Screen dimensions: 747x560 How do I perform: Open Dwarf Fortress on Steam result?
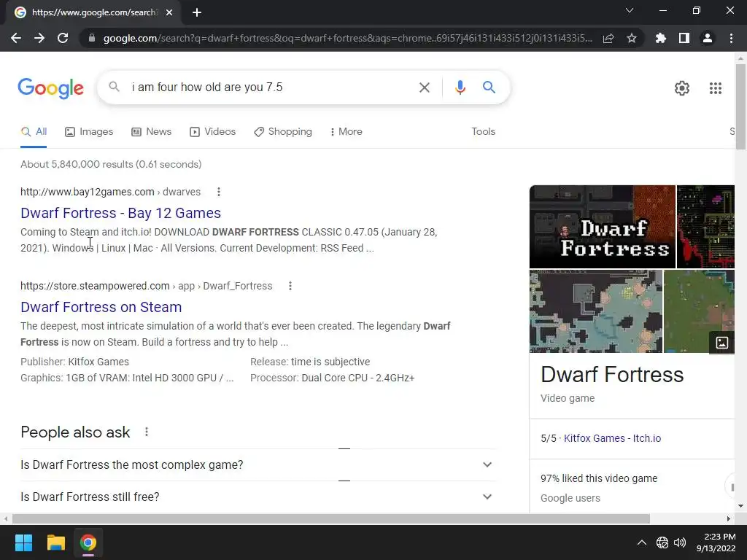[101, 307]
